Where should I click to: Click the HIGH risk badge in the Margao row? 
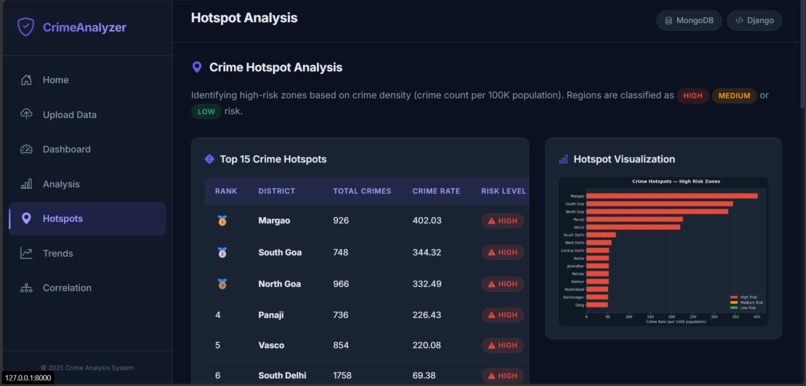pyautogui.click(x=503, y=221)
